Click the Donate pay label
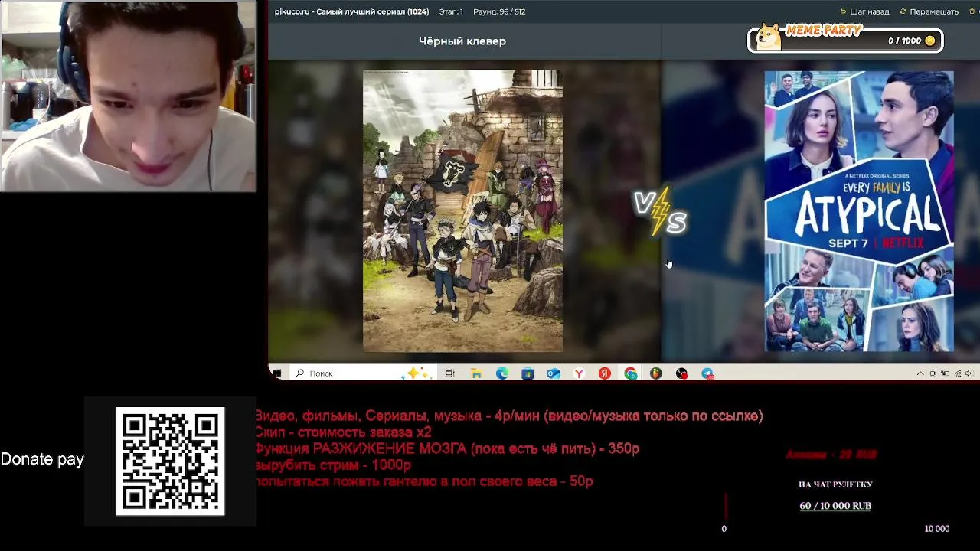 click(x=42, y=459)
